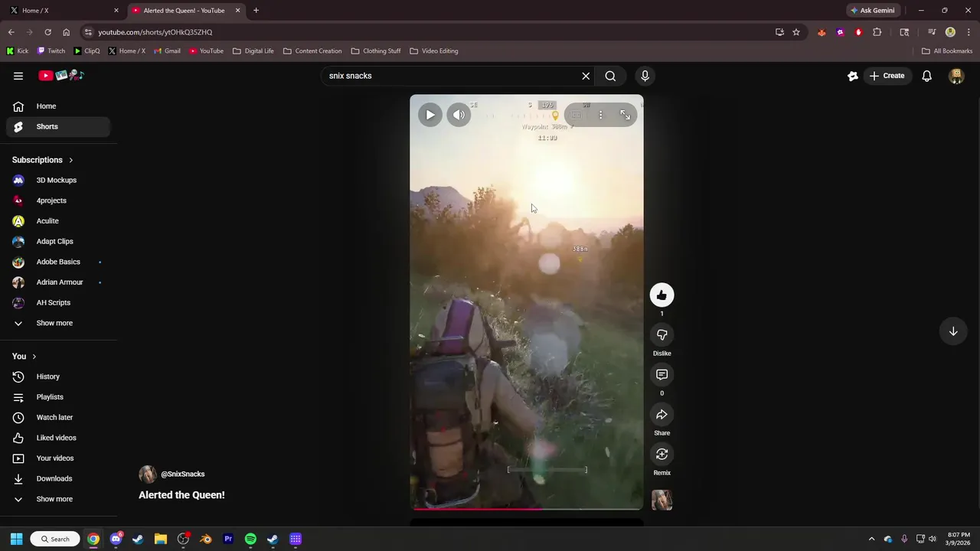Play the paused Short video
The image size is (980, 551).
point(430,115)
